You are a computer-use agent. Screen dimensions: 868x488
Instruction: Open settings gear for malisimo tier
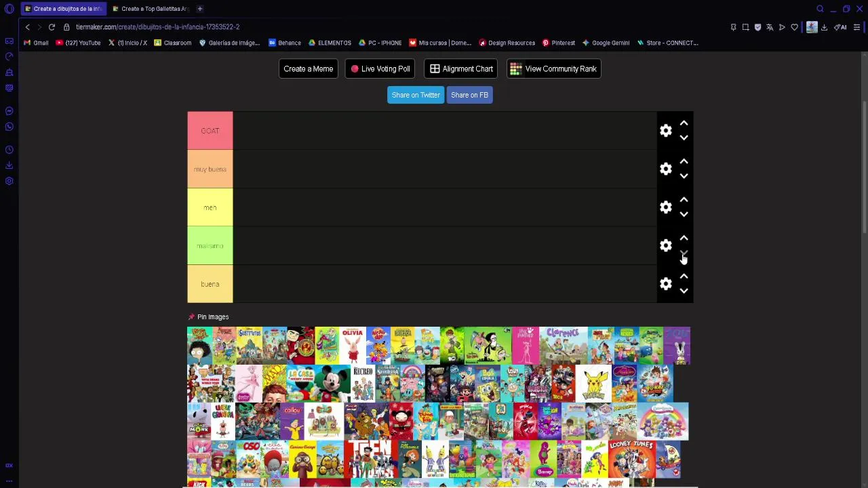point(666,245)
